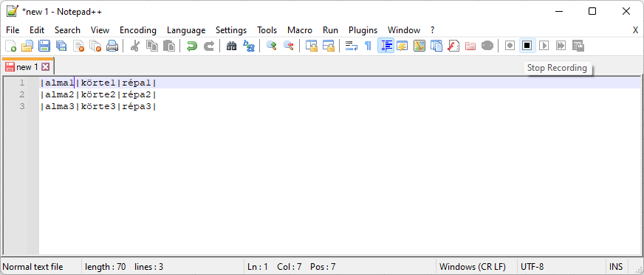Image resolution: width=644 pixels, height=275 pixels.
Task: Show all characters with the pilcrow icon
Action: [368, 46]
